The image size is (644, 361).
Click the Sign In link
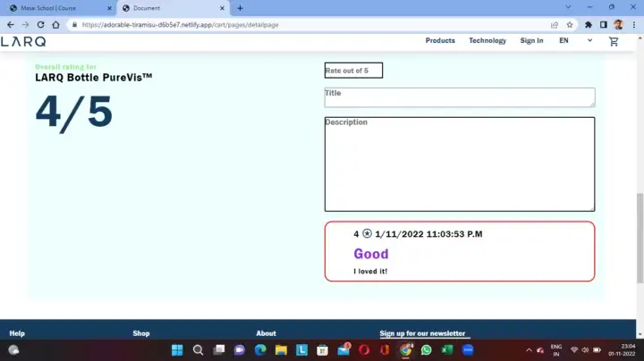531,40
